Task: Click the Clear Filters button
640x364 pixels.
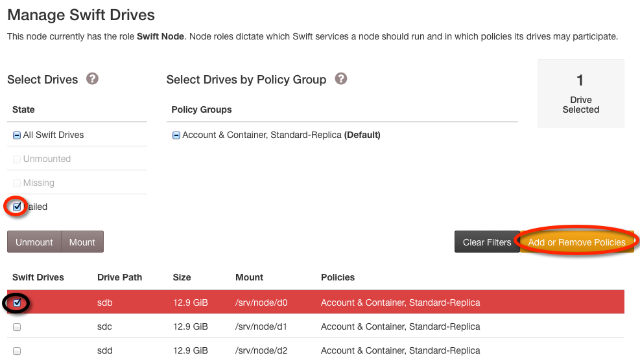Action: [487, 242]
